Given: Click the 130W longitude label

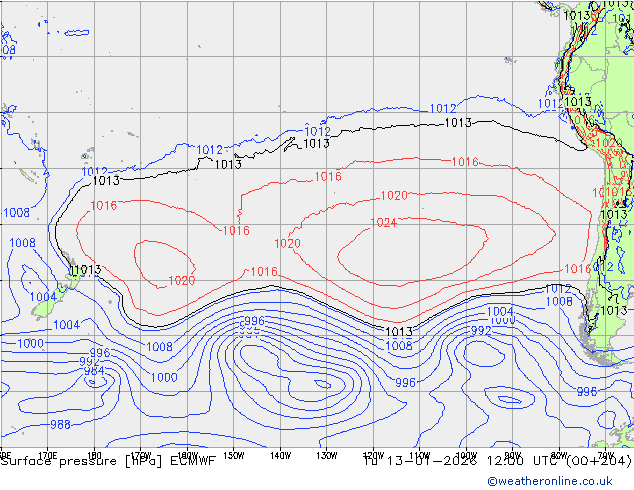Looking at the screenshot, I should (327, 455).
